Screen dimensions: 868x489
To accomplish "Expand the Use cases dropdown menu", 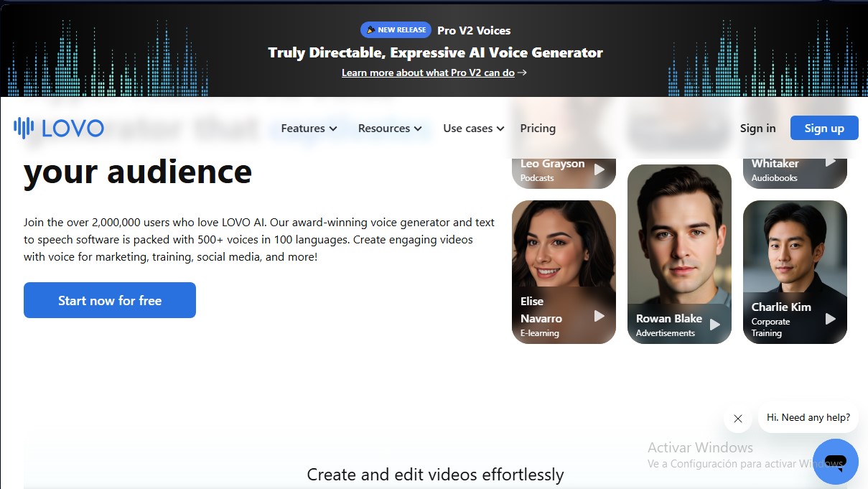I will coord(474,129).
